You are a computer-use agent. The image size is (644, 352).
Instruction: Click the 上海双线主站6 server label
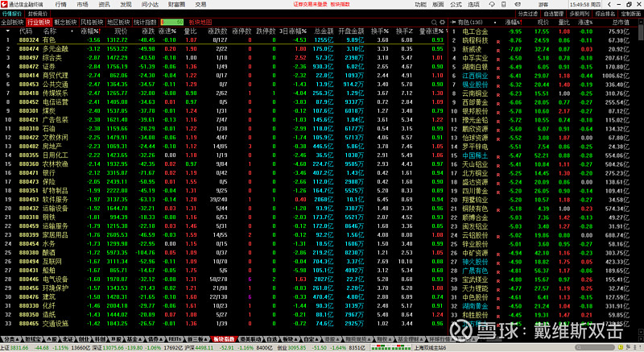(x=430, y=348)
